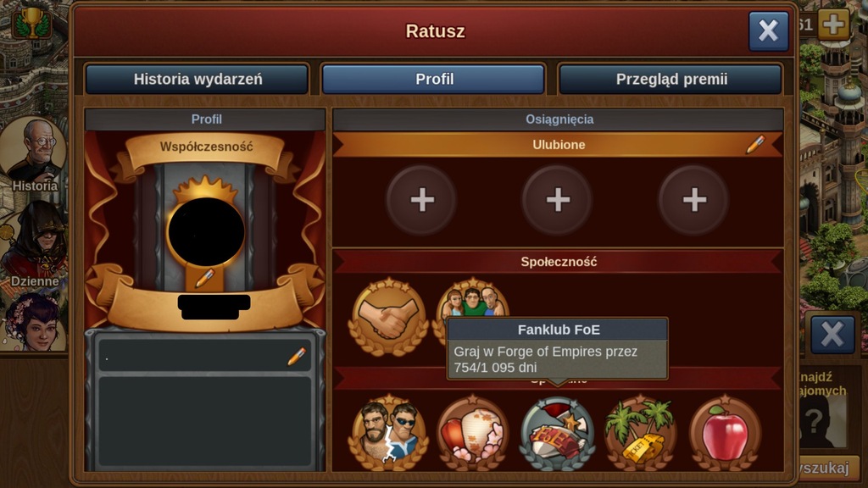The height and width of the screenshot is (488, 868).
Task: Edit favorites with Ulubione pencil icon
Action: click(755, 144)
